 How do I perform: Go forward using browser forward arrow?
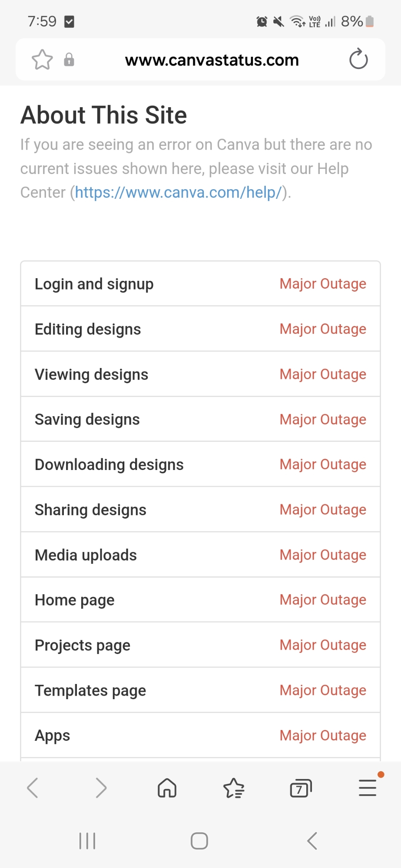tap(101, 788)
